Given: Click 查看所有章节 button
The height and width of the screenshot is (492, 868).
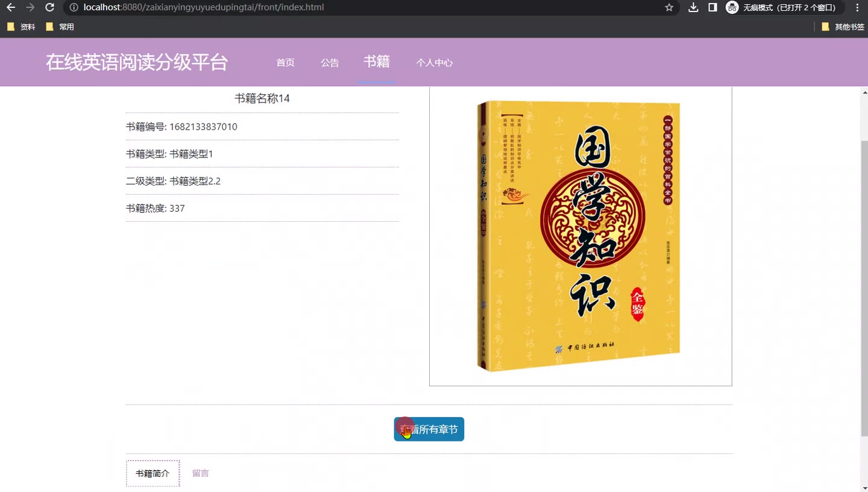Looking at the screenshot, I should click(x=429, y=429).
